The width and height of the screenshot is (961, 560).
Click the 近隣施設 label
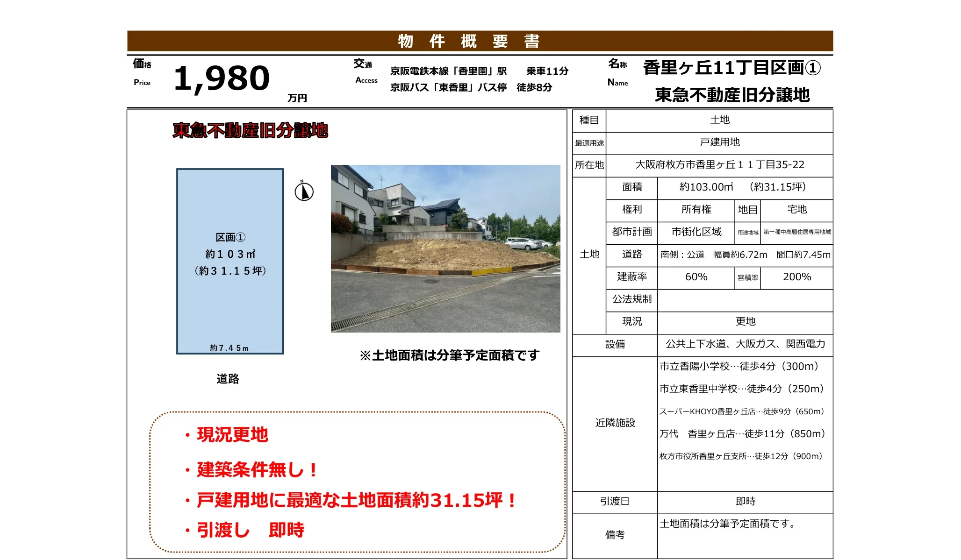(x=615, y=423)
